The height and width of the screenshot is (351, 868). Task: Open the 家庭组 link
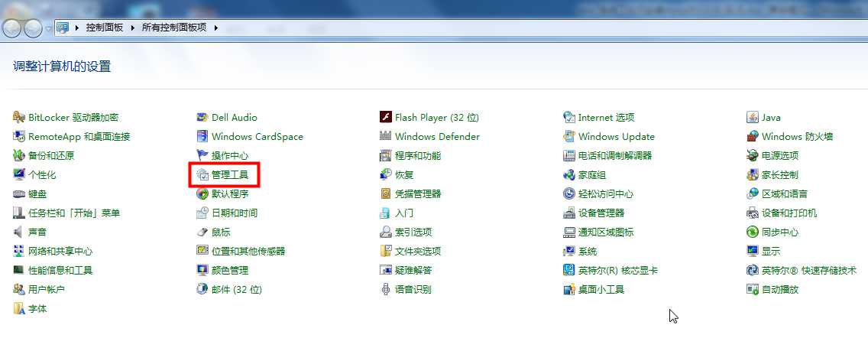(x=591, y=174)
